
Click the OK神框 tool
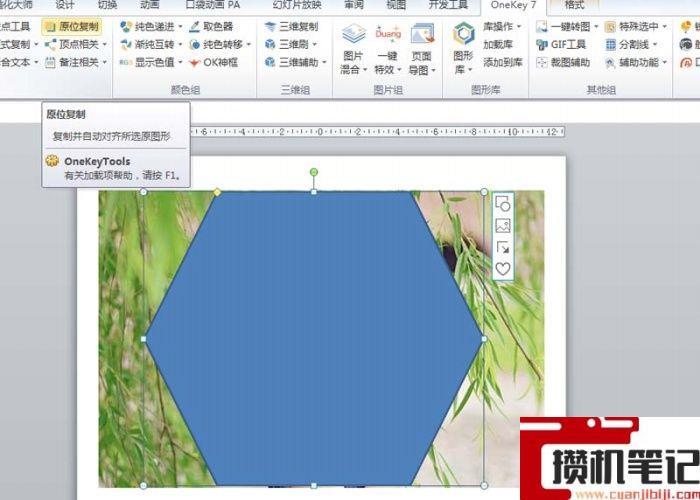tap(213, 62)
